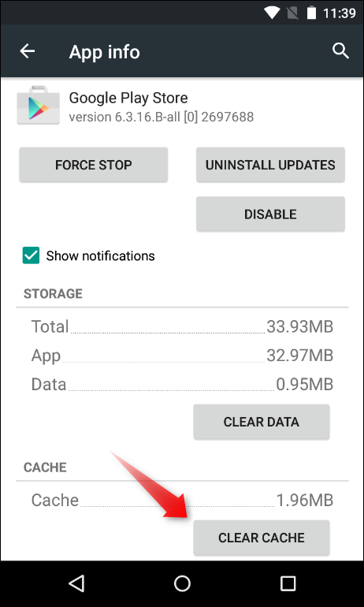The image size is (364, 607).
Task: Tap the battery icon in status bar
Action: tap(311, 13)
